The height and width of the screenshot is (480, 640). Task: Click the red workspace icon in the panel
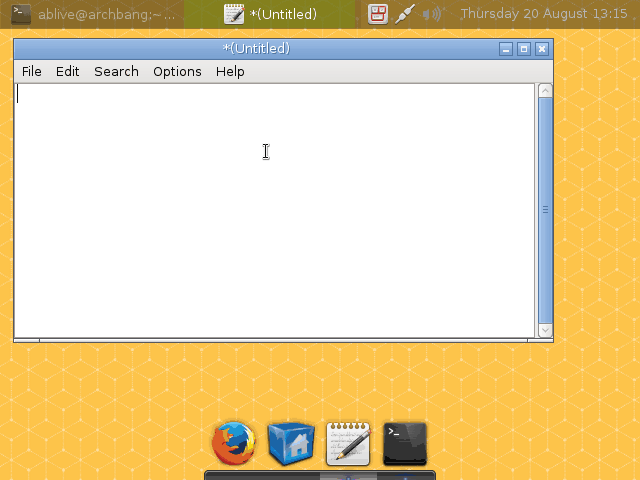pyautogui.click(x=377, y=14)
